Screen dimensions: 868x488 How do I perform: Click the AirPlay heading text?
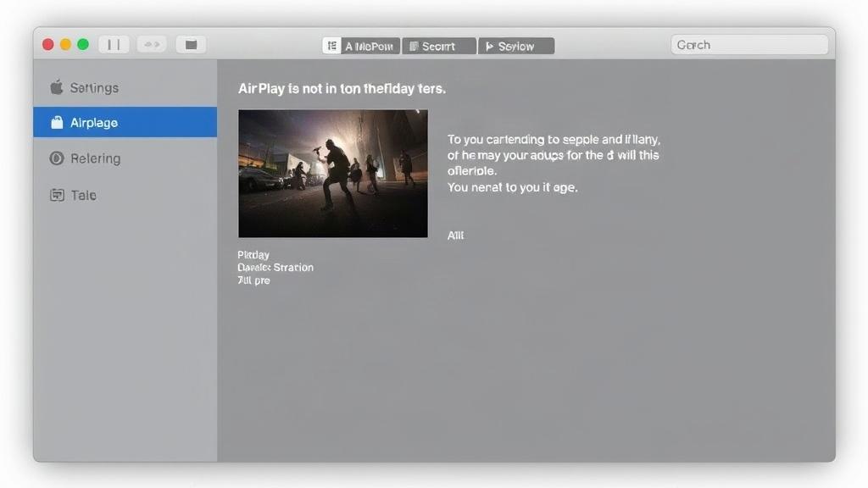(342, 88)
